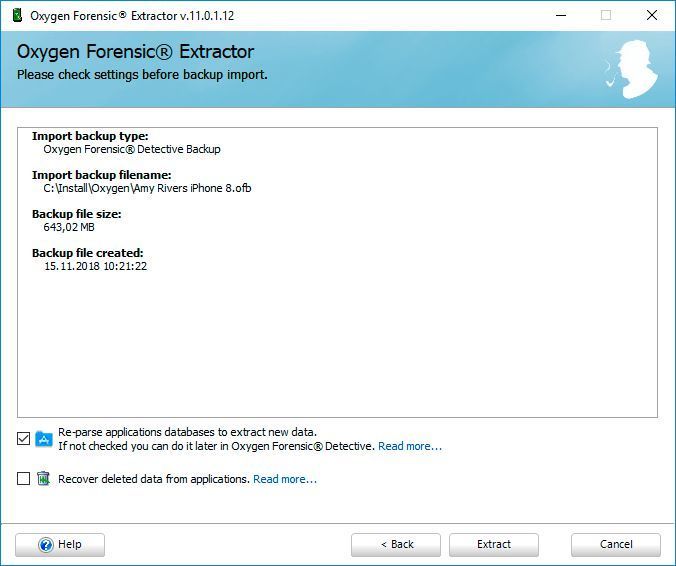Image resolution: width=676 pixels, height=566 pixels.
Task: Open Read more link for recover deleted data
Action: pos(285,479)
